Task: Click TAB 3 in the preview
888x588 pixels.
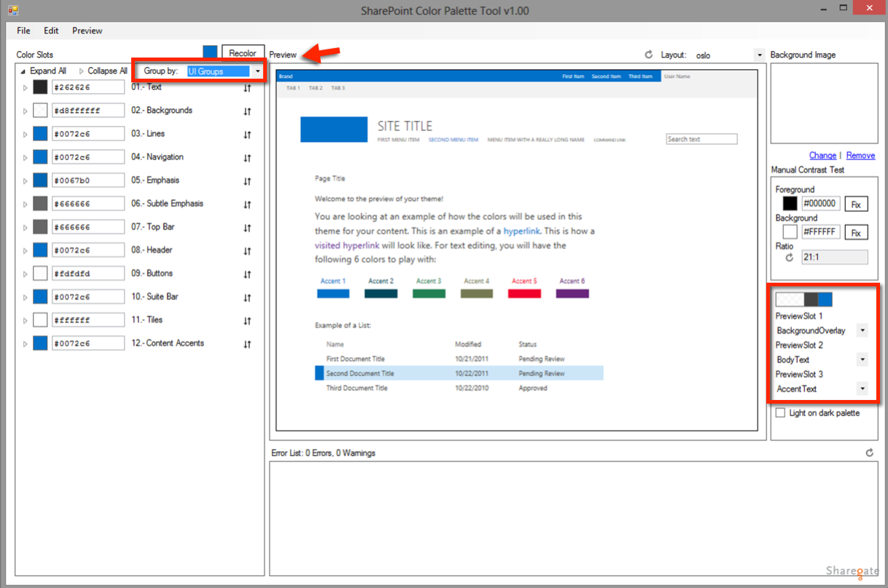Action: 338,88
